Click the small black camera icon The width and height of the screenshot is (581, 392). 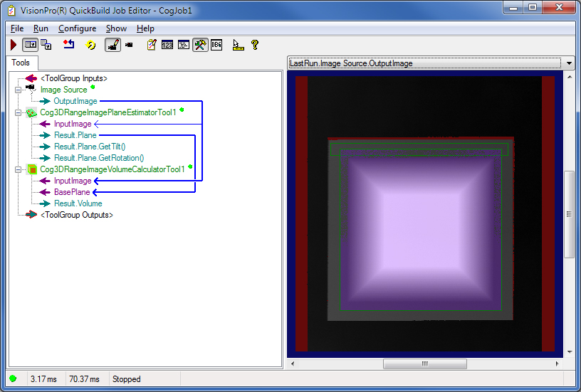[x=129, y=45]
